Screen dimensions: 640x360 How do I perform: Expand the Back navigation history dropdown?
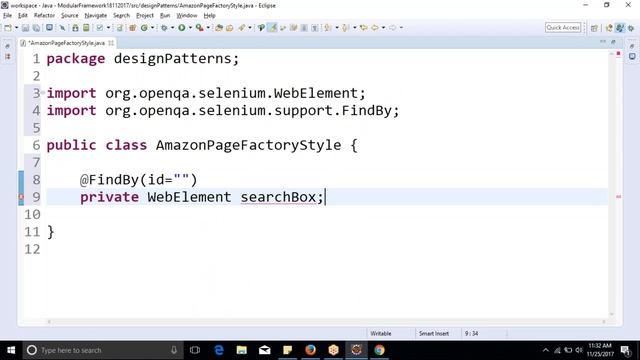383,28
